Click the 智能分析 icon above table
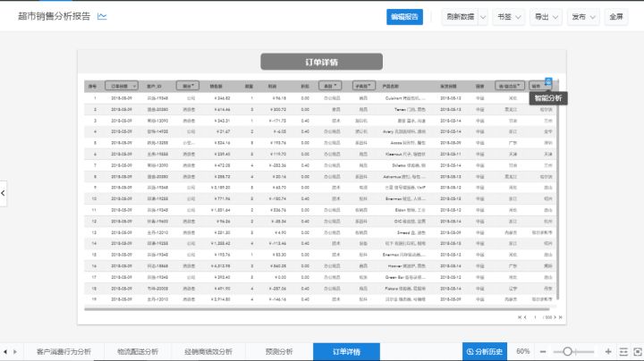Screen dimensions: 644x361 tap(548, 81)
